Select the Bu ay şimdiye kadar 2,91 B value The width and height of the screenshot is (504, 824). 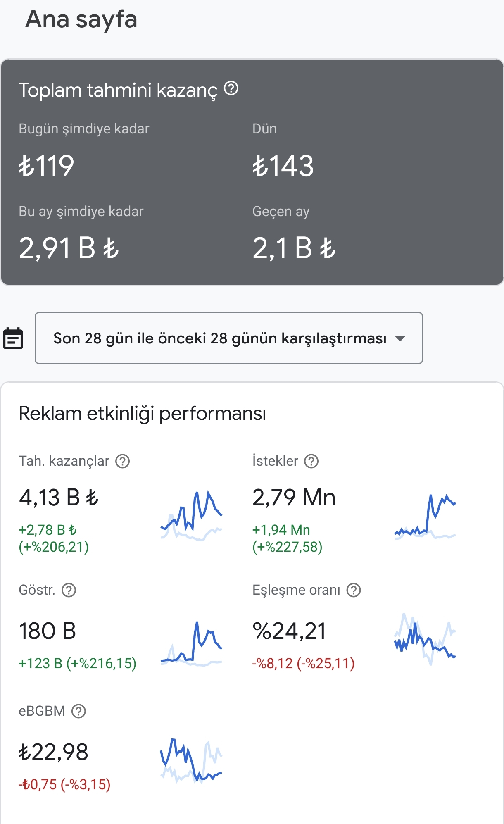click(69, 248)
